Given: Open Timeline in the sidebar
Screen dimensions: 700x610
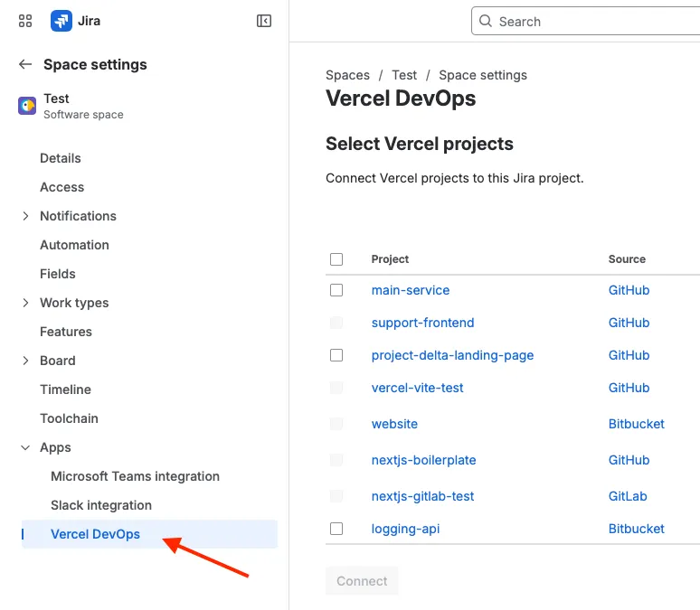Looking at the screenshot, I should pyautogui.click(x=66, y=389).
